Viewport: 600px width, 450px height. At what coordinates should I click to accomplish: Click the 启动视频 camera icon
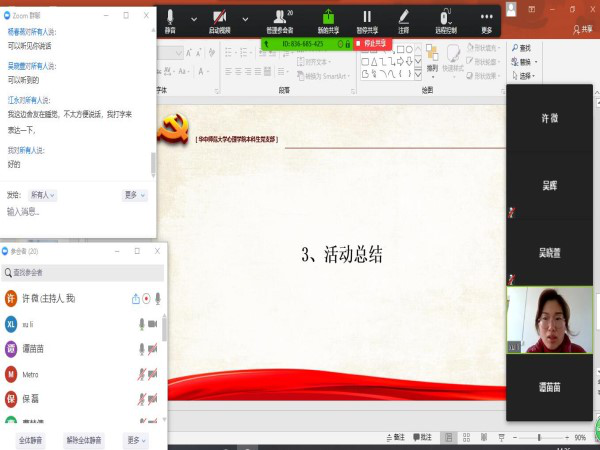221,18
